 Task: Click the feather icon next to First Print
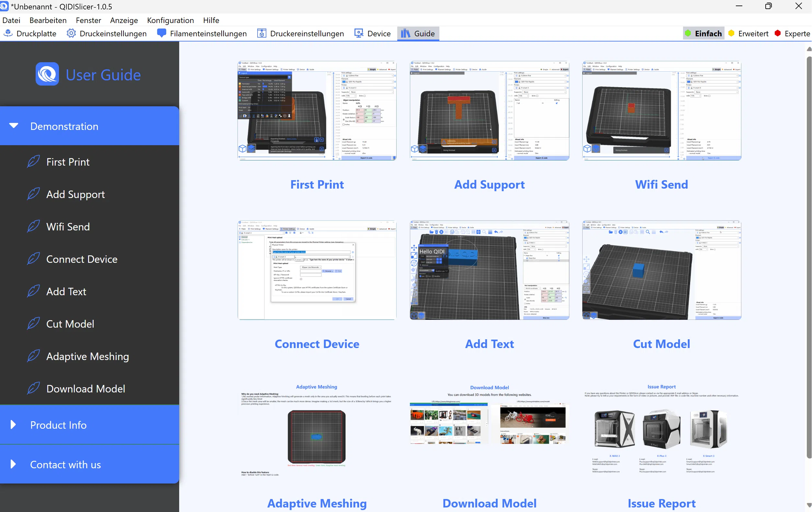pos(33,162)
